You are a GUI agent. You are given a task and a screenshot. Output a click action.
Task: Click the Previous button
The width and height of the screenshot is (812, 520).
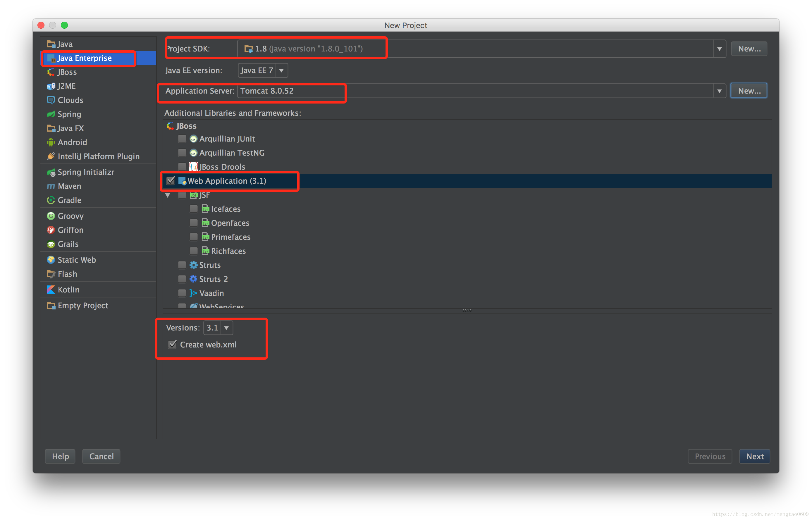coord(710,457)
